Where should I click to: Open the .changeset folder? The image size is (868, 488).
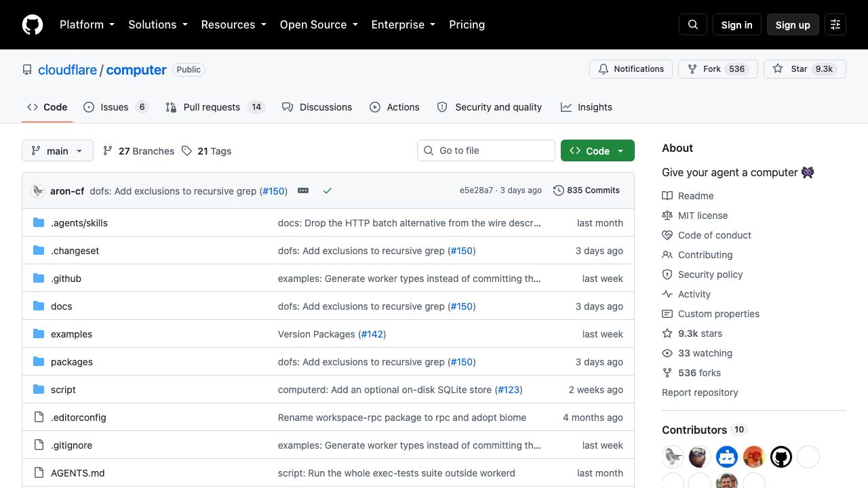(75, 251)
